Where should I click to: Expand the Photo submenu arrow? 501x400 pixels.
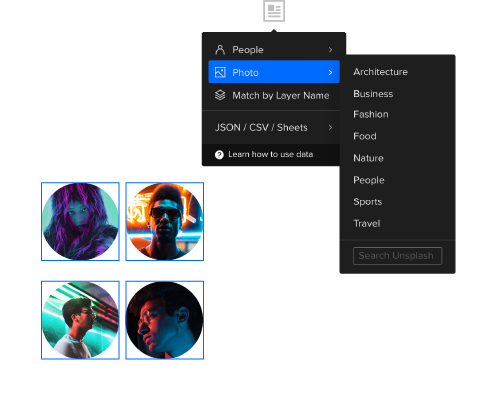[x=330, y=72]
